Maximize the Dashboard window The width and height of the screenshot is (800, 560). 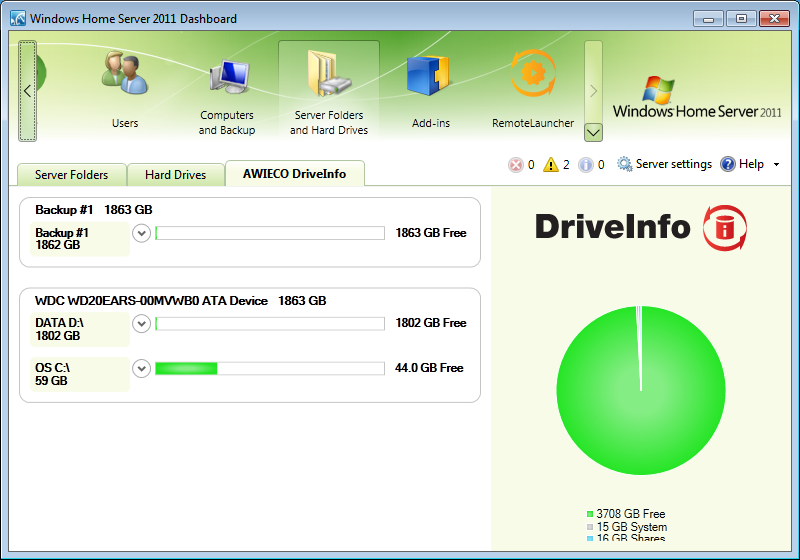[x=741, y=19]
